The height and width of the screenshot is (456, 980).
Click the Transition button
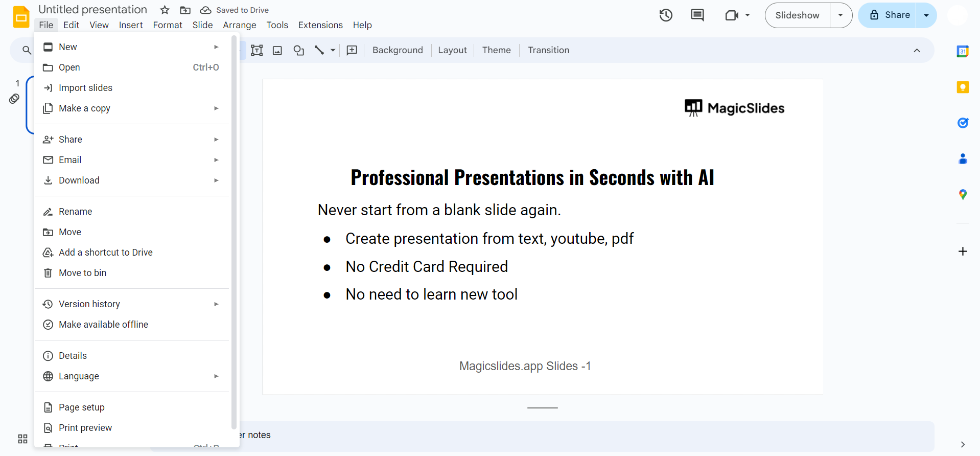548,50
